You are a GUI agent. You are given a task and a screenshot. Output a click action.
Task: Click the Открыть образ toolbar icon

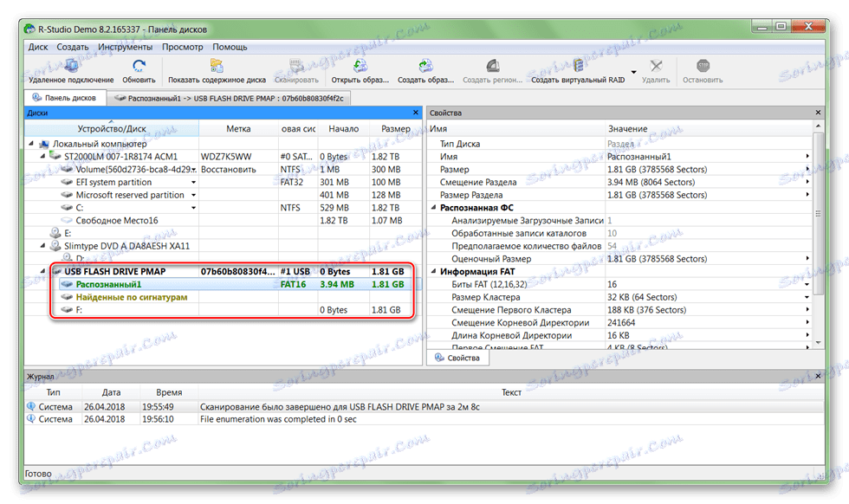click(360, 66)
